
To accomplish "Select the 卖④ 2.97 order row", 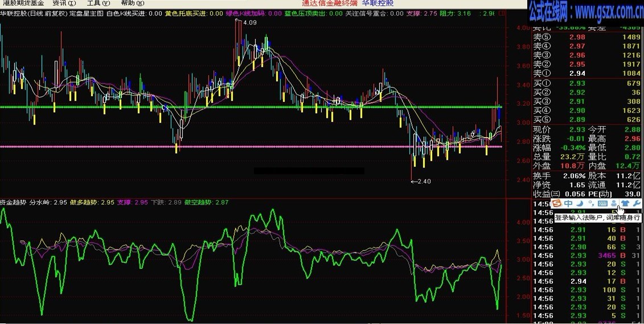I will click(x=587, y=46).
